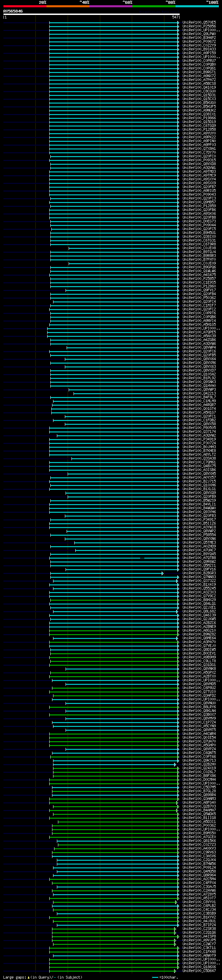Select hit label UniRef100_P12858

pyautogui.click(x=199, y=129)
